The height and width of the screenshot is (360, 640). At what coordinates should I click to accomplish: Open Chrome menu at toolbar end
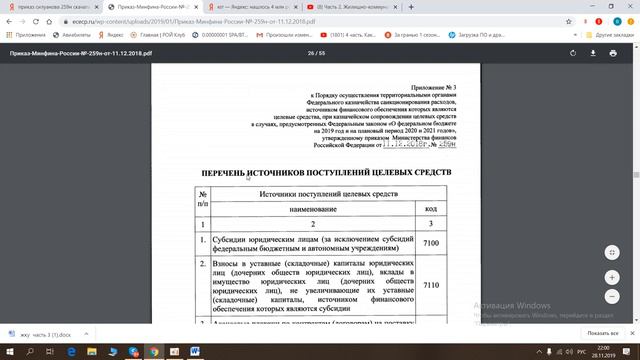tap(631, 22)
